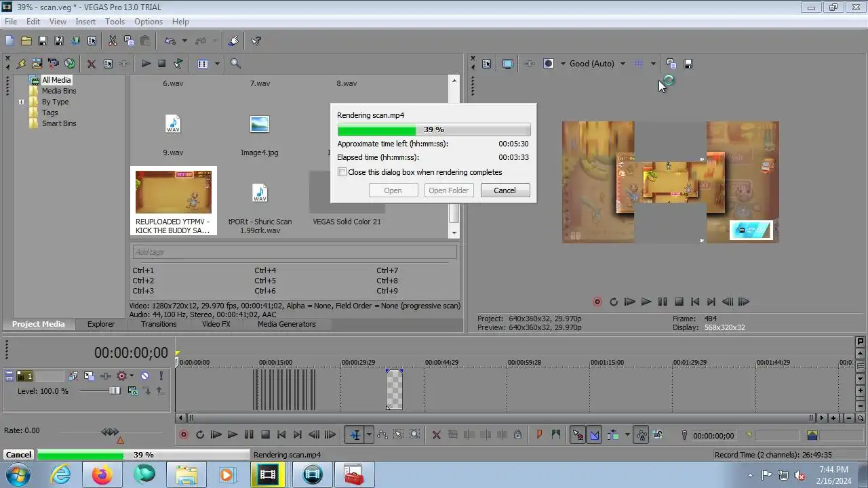The width and height of the screenshot is (868, 488).
Task: Toggle Enable Snapping in timeline toolbar
Action: [578, 435]
